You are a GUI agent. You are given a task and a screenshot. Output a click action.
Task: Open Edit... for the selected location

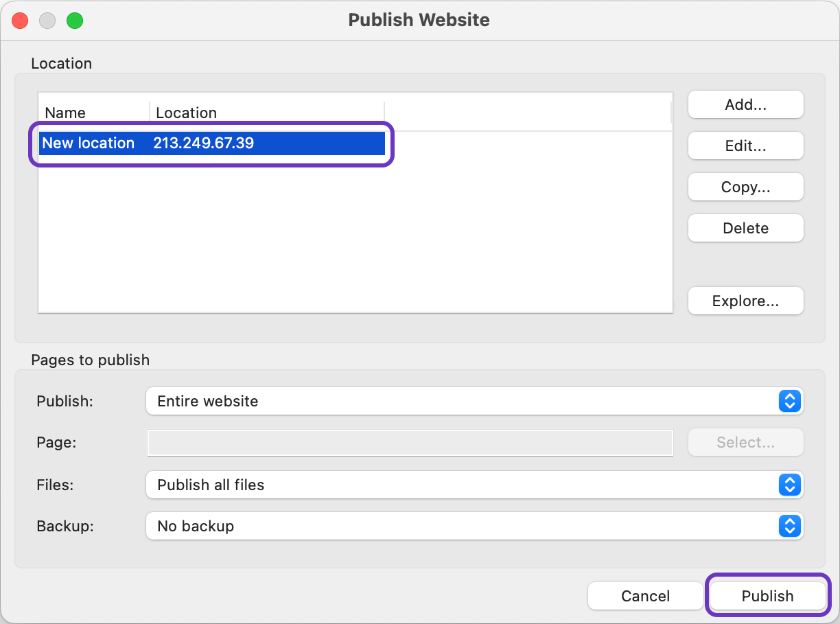[745, 146]
